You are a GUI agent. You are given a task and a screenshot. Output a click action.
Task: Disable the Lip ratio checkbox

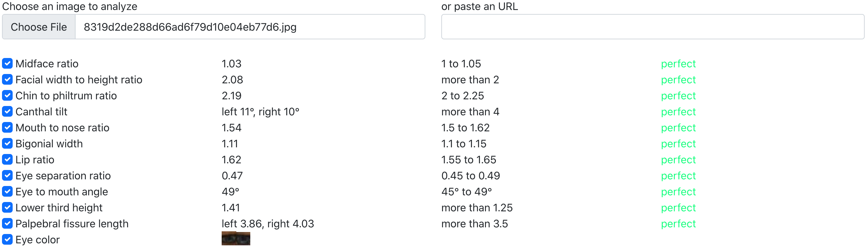coord(7,160)
